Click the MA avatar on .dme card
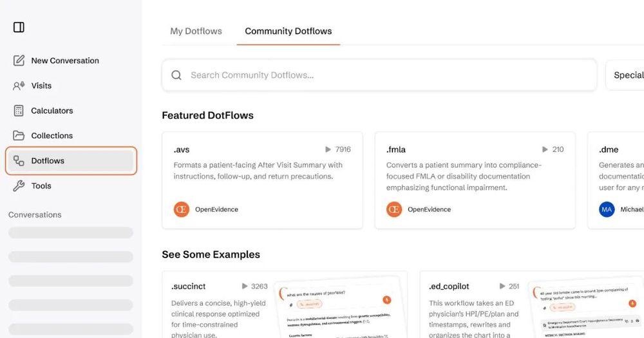644x338 pixels. click(607, 209)
